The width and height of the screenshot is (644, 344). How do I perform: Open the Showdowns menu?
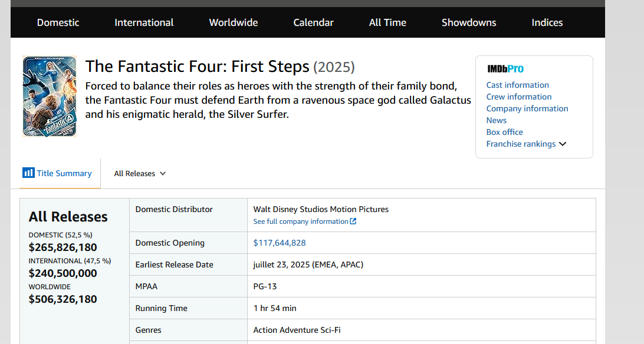469,22
